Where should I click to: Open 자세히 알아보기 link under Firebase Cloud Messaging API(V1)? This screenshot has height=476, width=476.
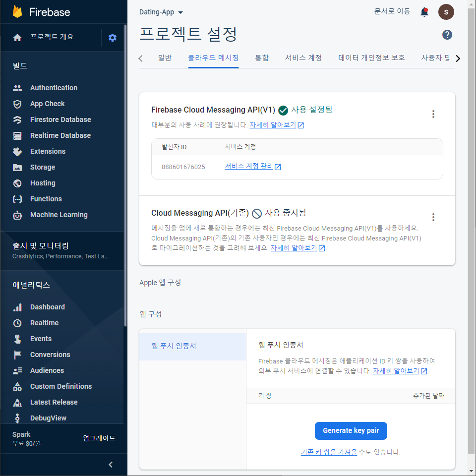[x=277, y=125]
